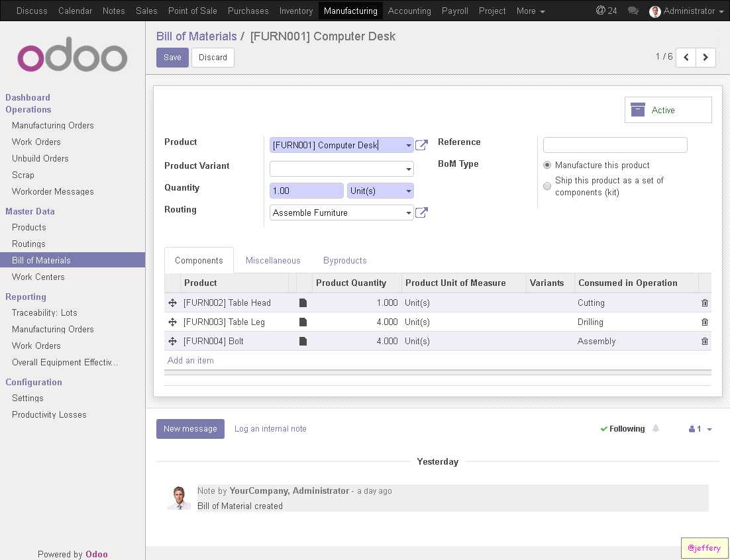Click the notification bell next to Following
Screen dimensions: 730x560
(x=656, y=428)
